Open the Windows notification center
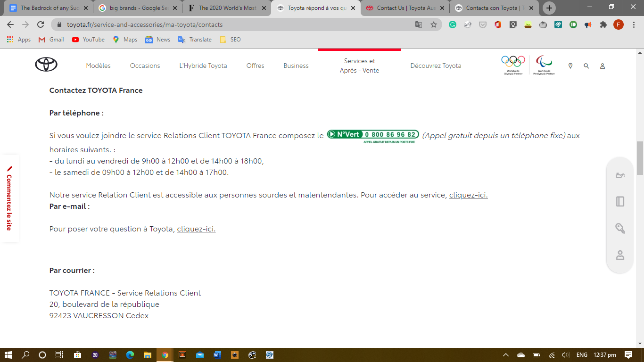The height and width of the screenshot is (362, 644). click(x=628, y=355)
